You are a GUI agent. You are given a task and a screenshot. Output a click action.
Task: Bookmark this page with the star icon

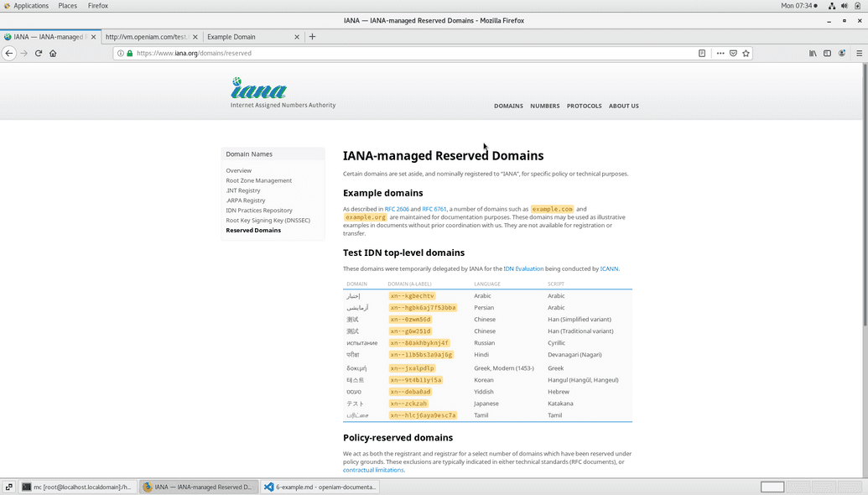(x=746, y=53)
